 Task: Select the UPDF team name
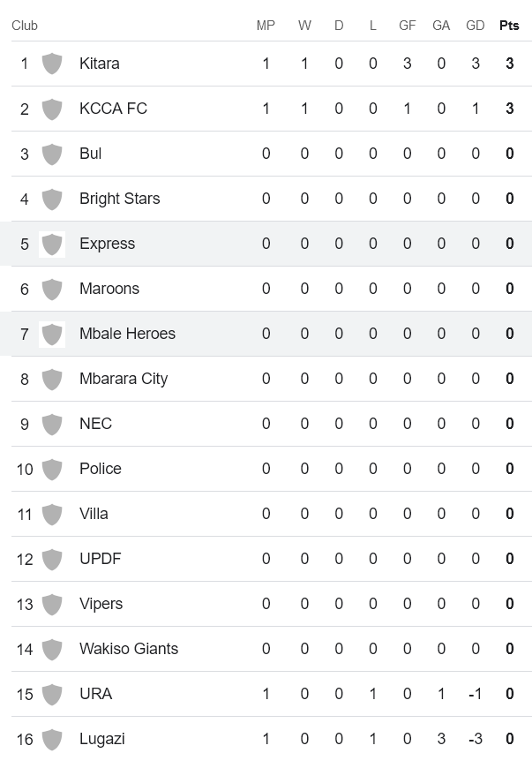click(x=100, y=559)
